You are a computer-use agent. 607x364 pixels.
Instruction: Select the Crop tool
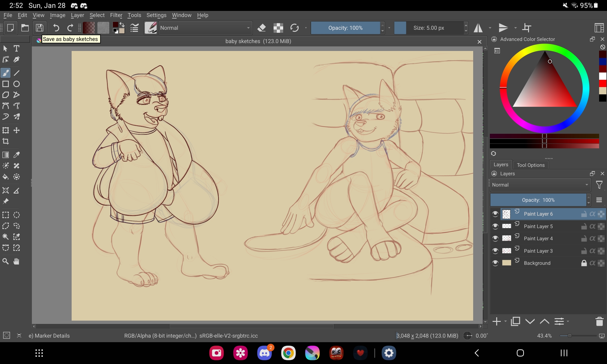click(5, 141)
